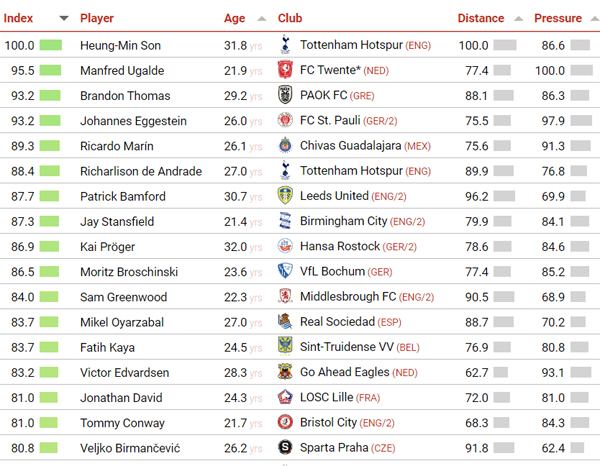Click the Chivas Guadalajara club badge

tap(285, 146)
